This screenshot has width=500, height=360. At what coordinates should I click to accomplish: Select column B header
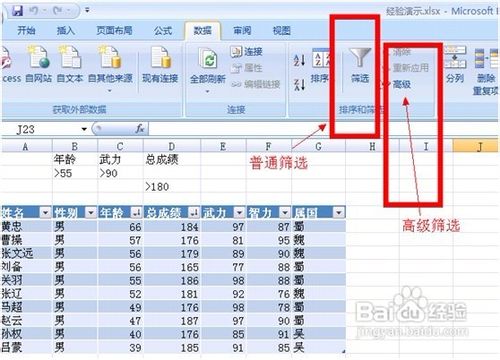click(x=75, y=146)
